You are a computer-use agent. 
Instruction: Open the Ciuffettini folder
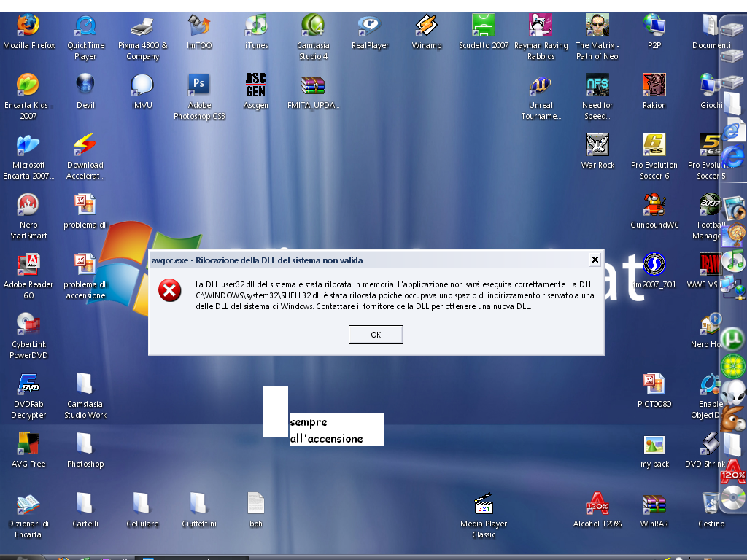tap(199, 510)
